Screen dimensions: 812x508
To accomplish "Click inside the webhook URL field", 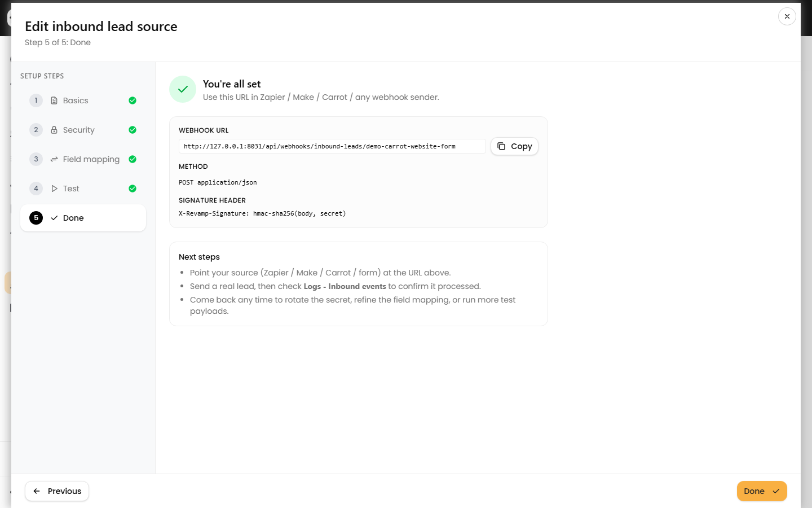I will tap(332, 146).
